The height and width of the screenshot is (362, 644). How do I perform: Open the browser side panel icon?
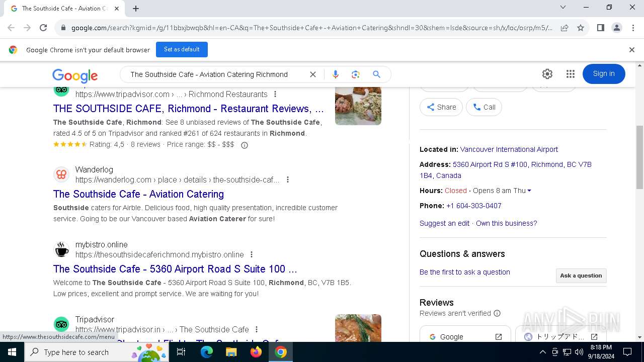(600, 28)
